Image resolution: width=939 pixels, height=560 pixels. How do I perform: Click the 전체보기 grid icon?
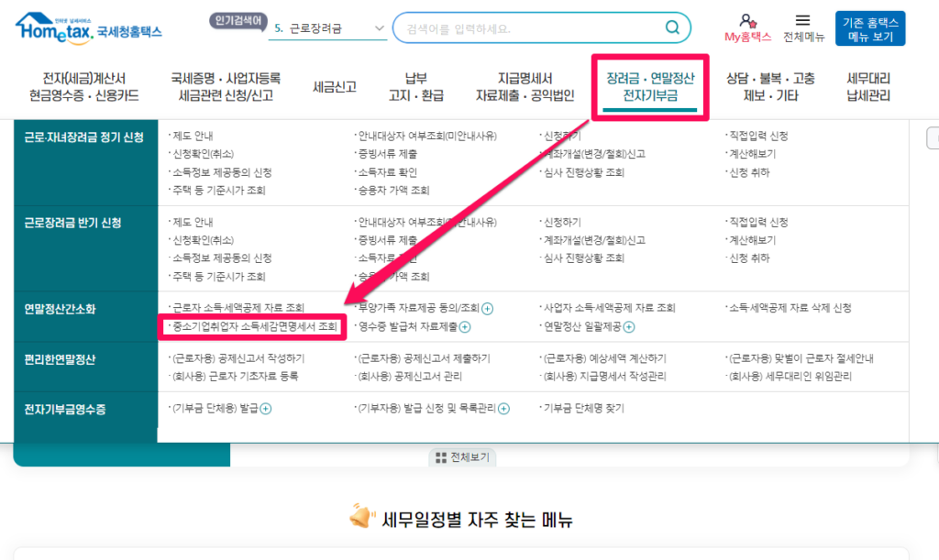click(442, 457)
